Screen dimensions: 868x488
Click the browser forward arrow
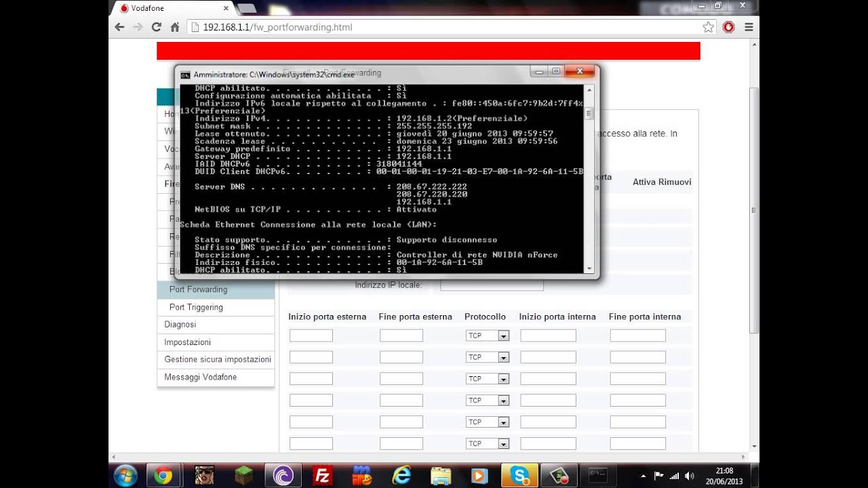(x=138, y=27)
